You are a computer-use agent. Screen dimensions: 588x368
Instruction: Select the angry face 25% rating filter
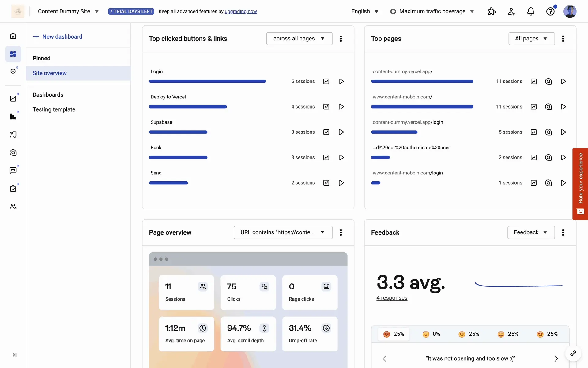click(x=394, y=334)
